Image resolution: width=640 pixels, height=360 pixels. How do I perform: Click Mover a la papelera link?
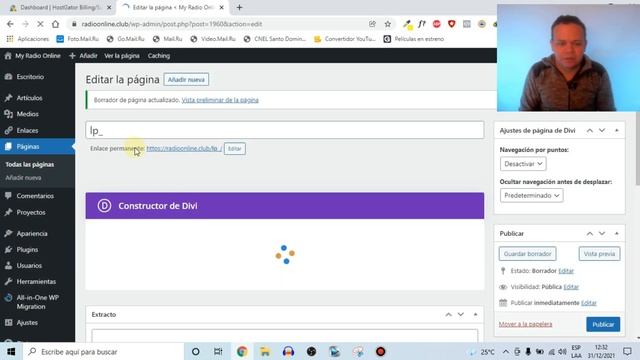tap(525, 324)
